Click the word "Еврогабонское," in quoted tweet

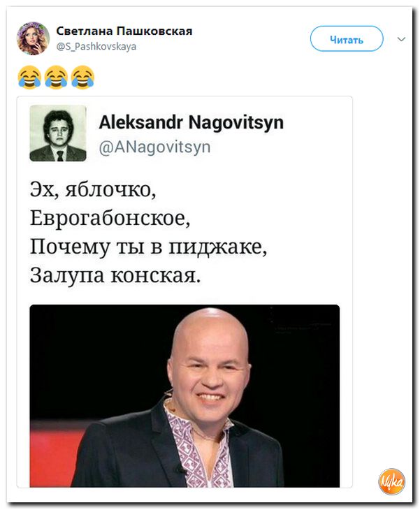pyautogui.click(x=110, y=218)
